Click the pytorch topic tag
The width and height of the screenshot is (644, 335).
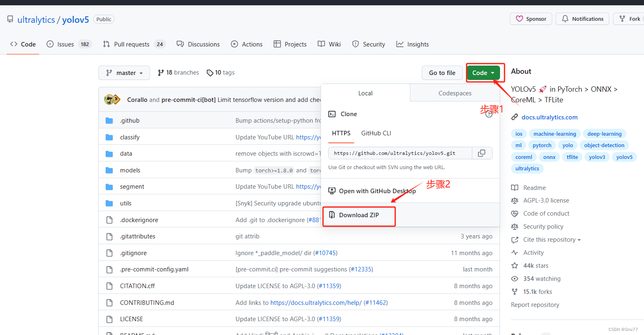[x=542, y=145]
